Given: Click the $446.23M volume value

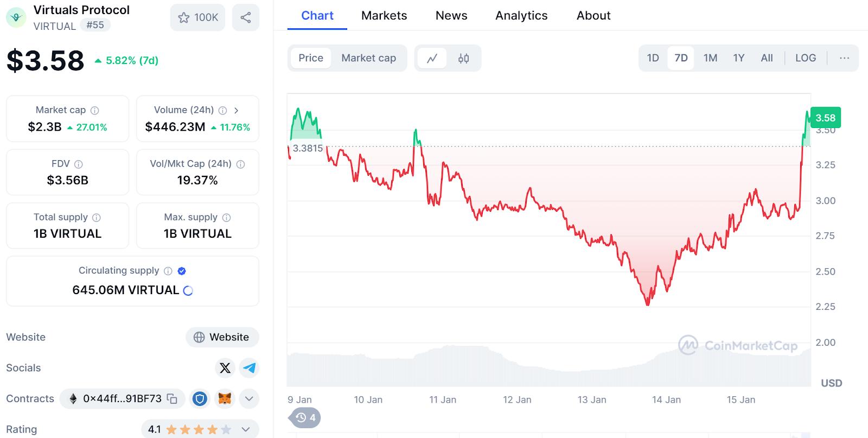Looking at the screenshot, I should pos(175,127).
